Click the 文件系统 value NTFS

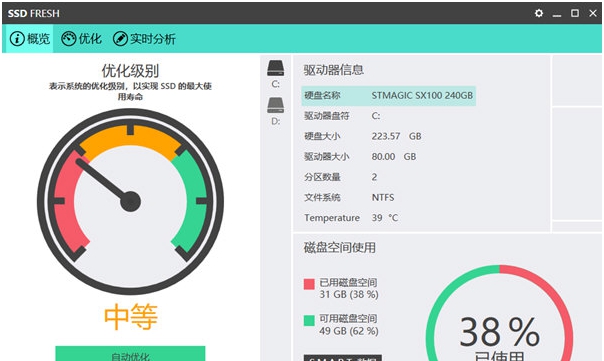tap(383, 198)
